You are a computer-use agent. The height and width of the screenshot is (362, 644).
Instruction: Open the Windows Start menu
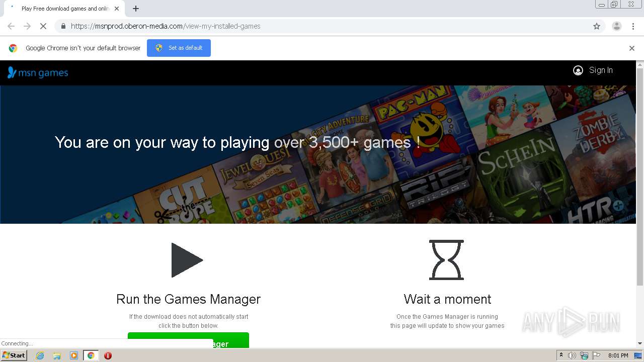pos(14,355)
